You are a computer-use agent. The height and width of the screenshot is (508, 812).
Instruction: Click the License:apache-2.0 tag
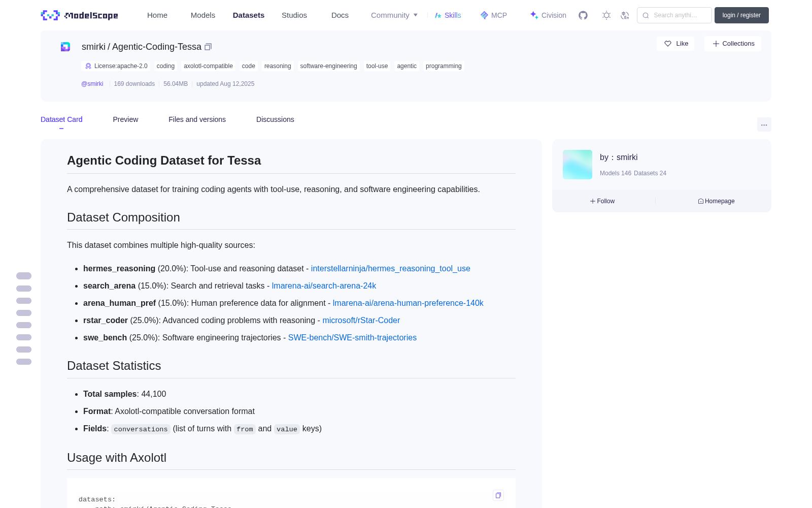point(116,66)
